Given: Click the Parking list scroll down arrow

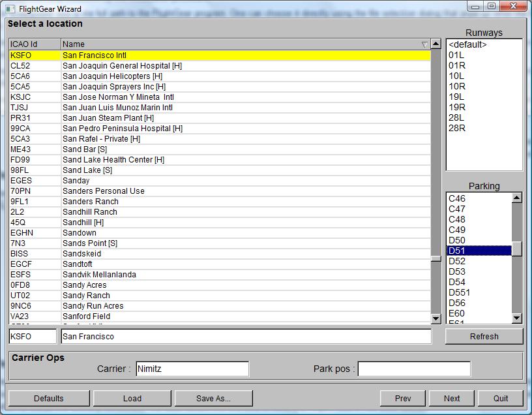Looking at the screenshot, I should pyautogui.click(x=517, y=318).
